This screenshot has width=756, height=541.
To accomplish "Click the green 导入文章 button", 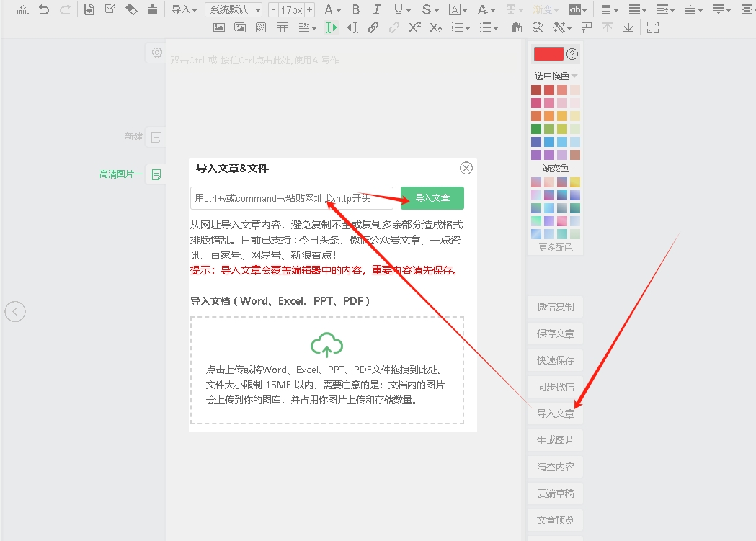I will (x=432, y=198).
